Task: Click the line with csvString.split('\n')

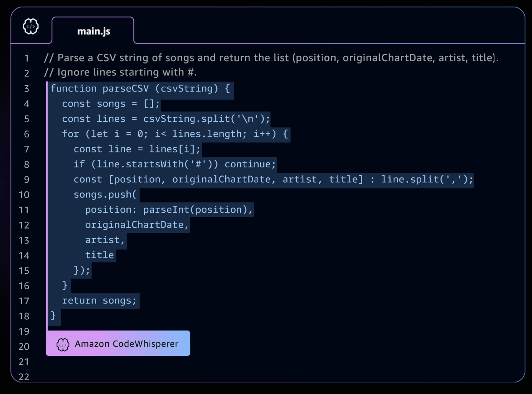Action: (166, 119)
